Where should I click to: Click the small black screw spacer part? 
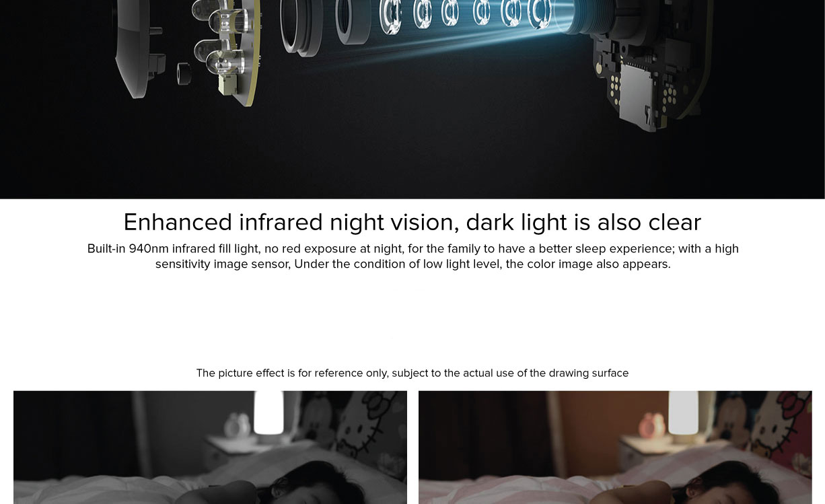pyautogui.click(x=184, y=73)
